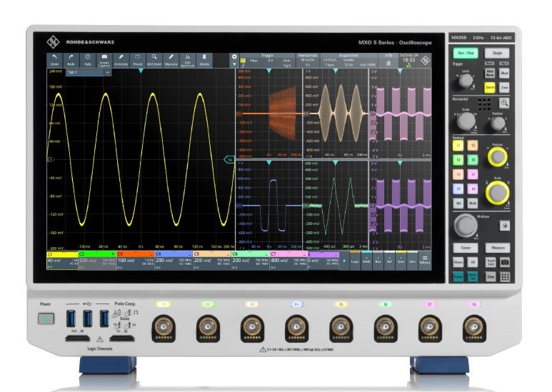
Task: Push the display brightness button
Action: [x=505, y=226]
